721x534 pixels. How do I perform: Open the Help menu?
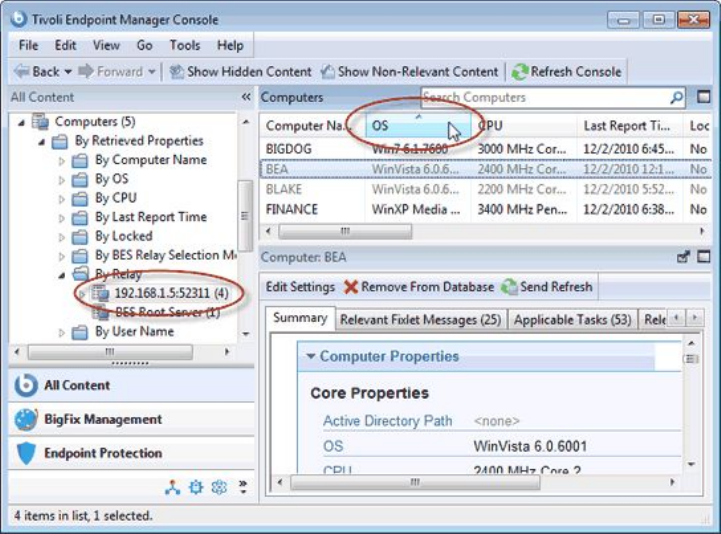(230, 45)
